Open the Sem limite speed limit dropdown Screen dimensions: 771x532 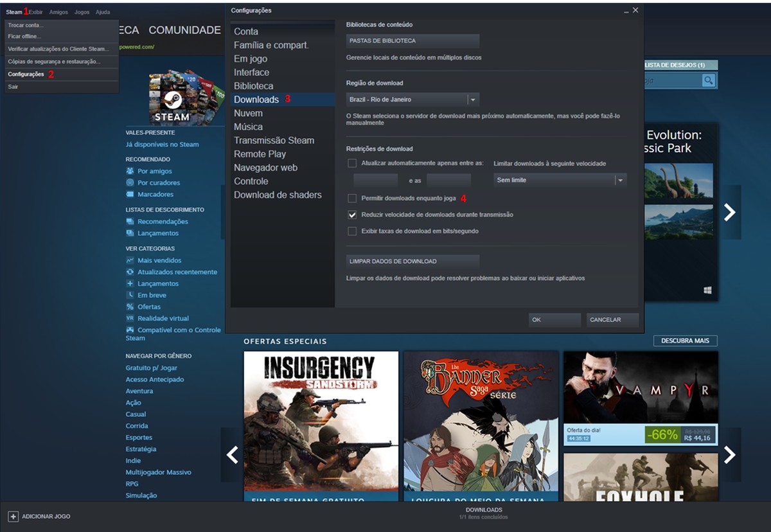pyautogui.click(x=560, y=180)
